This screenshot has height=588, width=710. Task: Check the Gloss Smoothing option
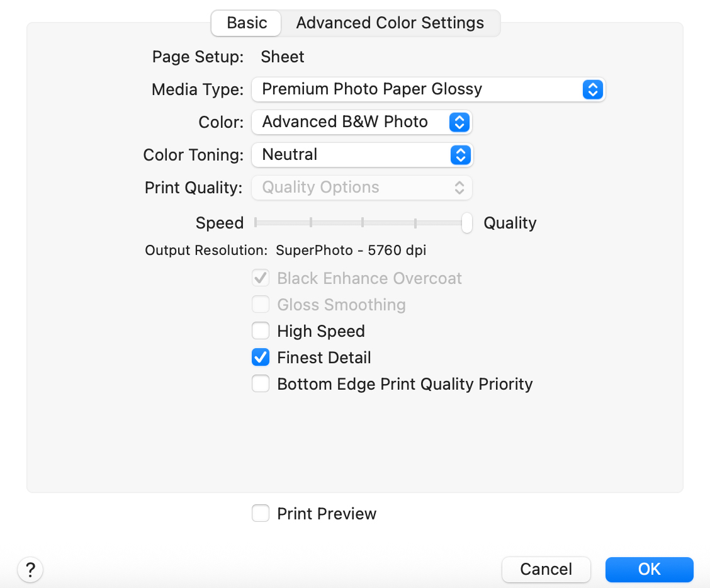(x=261, y=304)
